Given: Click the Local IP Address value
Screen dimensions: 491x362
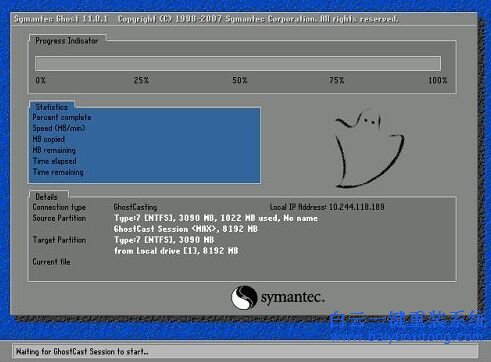Looking at the screenshot, I should [x=357, y=207].
